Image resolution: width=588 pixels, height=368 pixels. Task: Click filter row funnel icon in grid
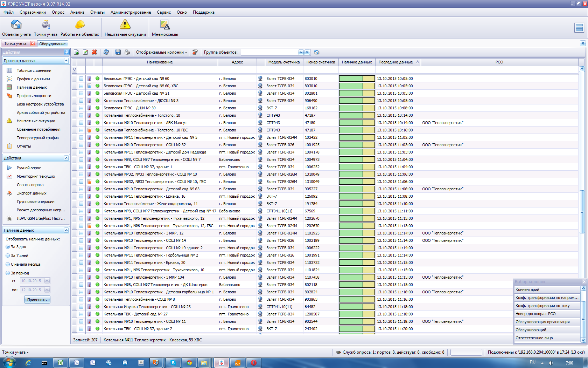(x=74, y=69)
